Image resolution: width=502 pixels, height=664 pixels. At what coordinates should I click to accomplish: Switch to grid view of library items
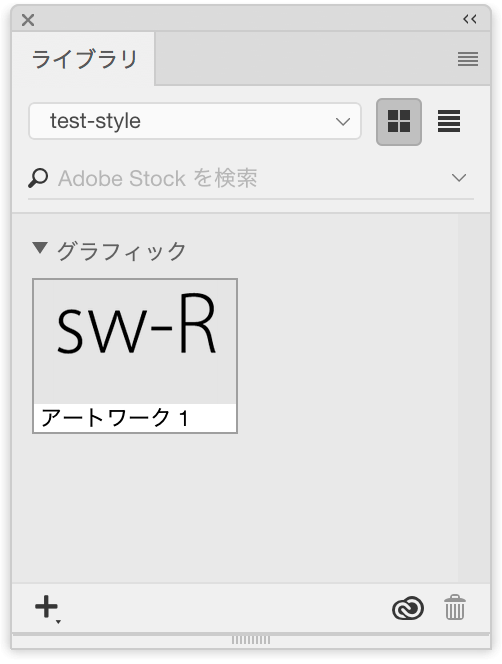(399, 122)
